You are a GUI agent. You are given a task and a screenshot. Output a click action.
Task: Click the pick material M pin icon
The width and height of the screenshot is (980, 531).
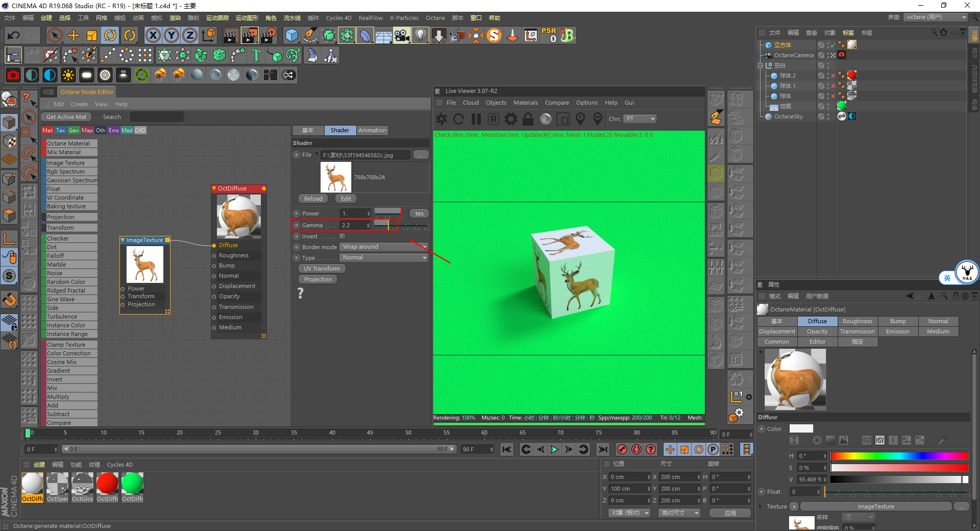(x=598, y=119)
